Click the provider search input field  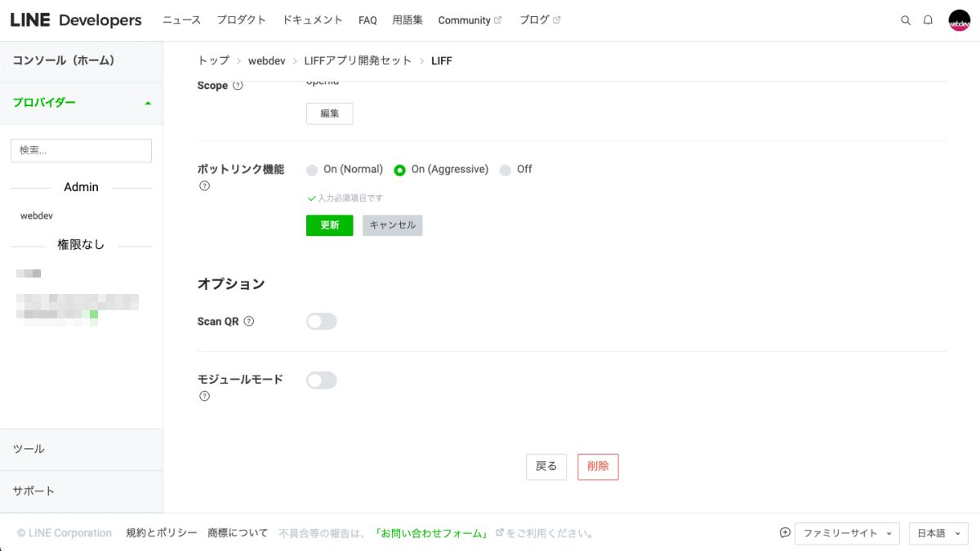81,150
